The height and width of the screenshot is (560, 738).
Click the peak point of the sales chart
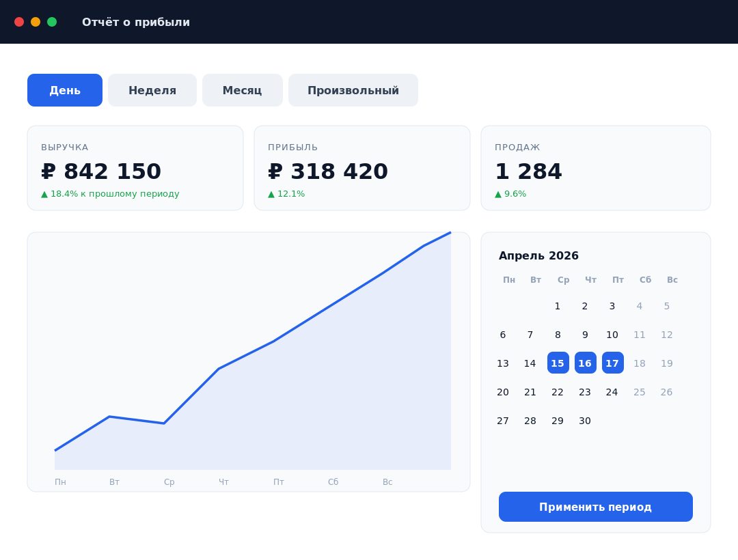click(x=450, y=233)
